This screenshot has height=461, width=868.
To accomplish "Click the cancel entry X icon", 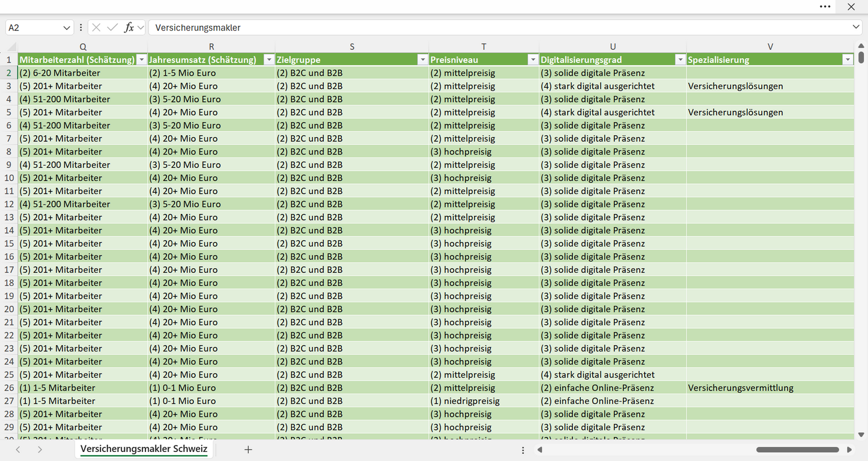I will point(96,28).
